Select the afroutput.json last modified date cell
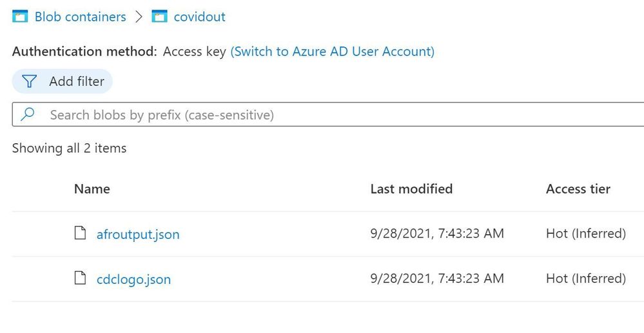This screenshot has height=333, width=644. [437, 234]
